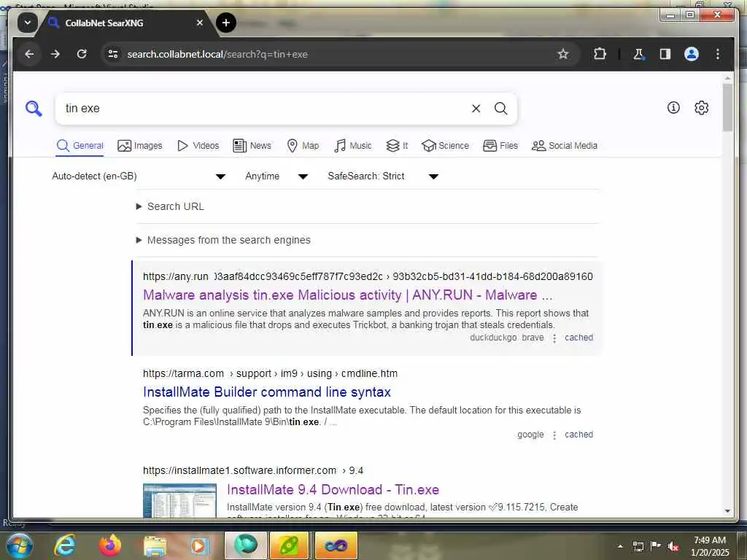Viewport: 747px width, 560px height.
Task: Switch to the Files category
Action: tap(500, 146)
